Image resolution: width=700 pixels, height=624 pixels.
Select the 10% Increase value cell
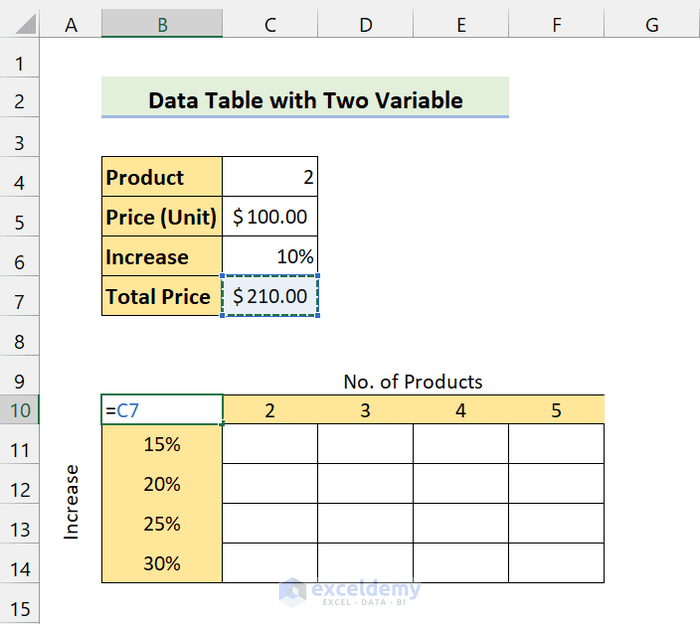(x=270, y=257)
